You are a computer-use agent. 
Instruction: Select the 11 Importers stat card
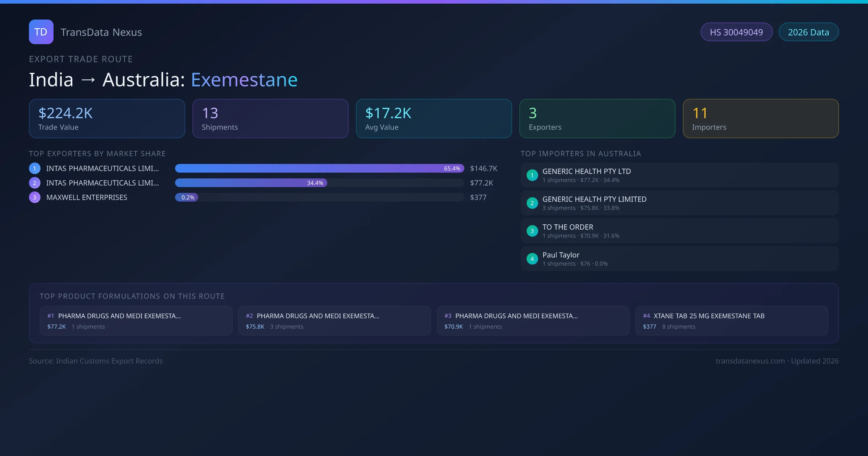pos(760,119)
